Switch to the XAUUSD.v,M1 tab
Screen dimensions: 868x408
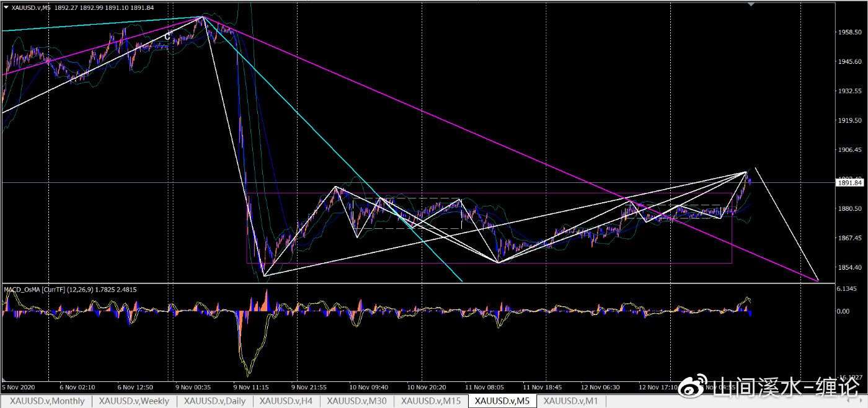[x=570, y=401]
